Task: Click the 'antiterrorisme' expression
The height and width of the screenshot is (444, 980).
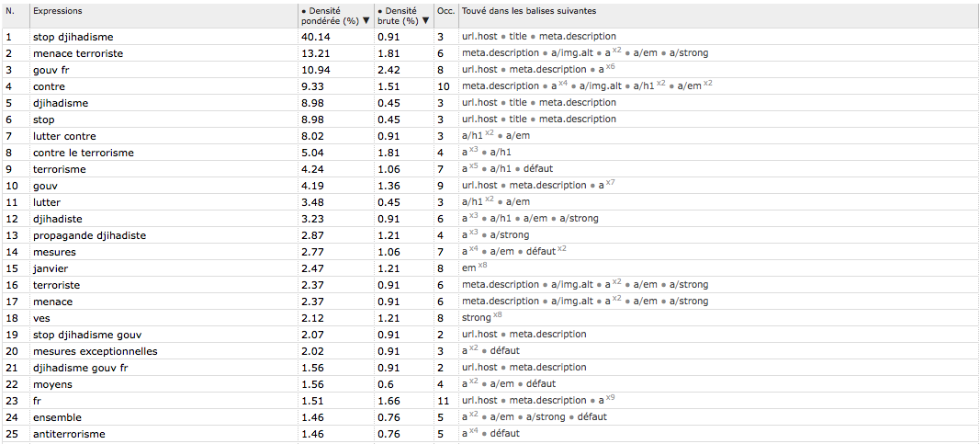Action: (x=70, y=433)
